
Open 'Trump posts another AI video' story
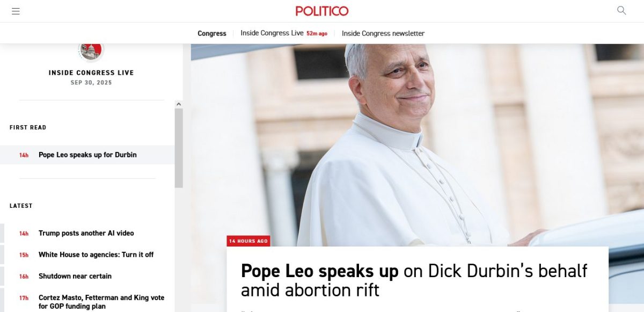(86, 233)
